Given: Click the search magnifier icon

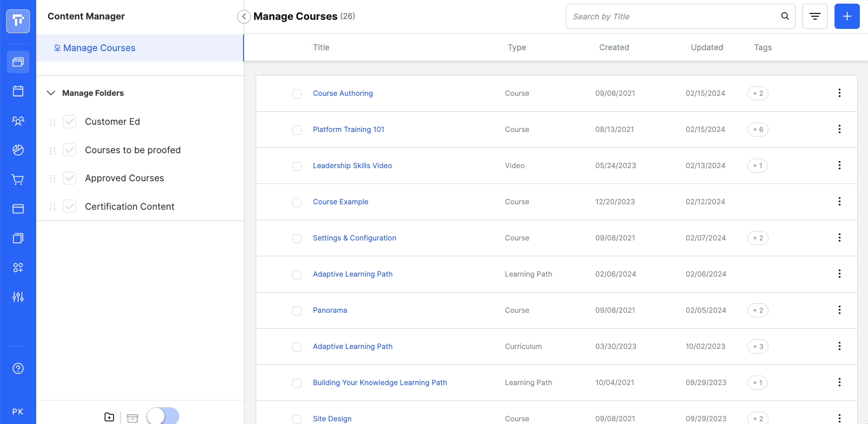Looking at the screenshot, I should tap(785, 16).
